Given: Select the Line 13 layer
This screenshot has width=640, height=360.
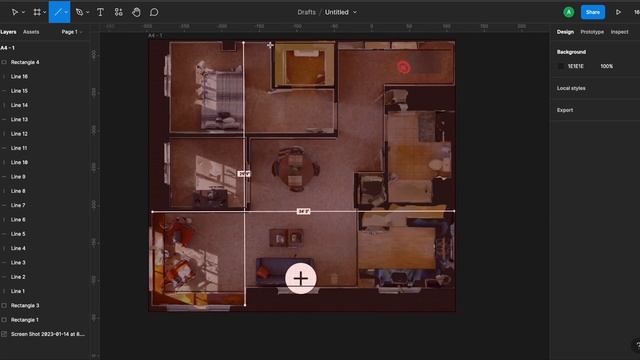Looking at the screenshot, I should click(19, 119).
